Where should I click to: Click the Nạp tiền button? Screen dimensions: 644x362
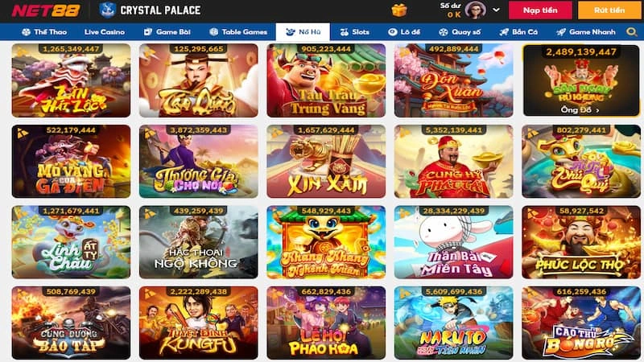pyautogui.click(x=540, y=10)
